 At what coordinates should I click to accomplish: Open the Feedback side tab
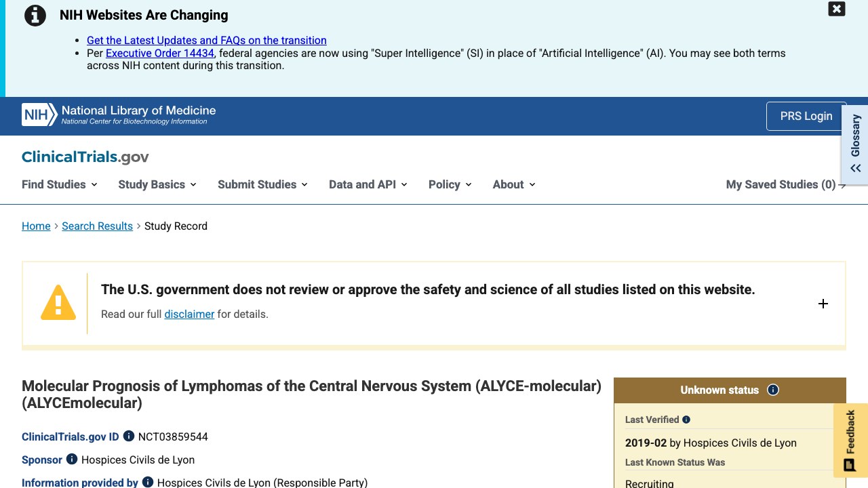[x=850, y=441]
